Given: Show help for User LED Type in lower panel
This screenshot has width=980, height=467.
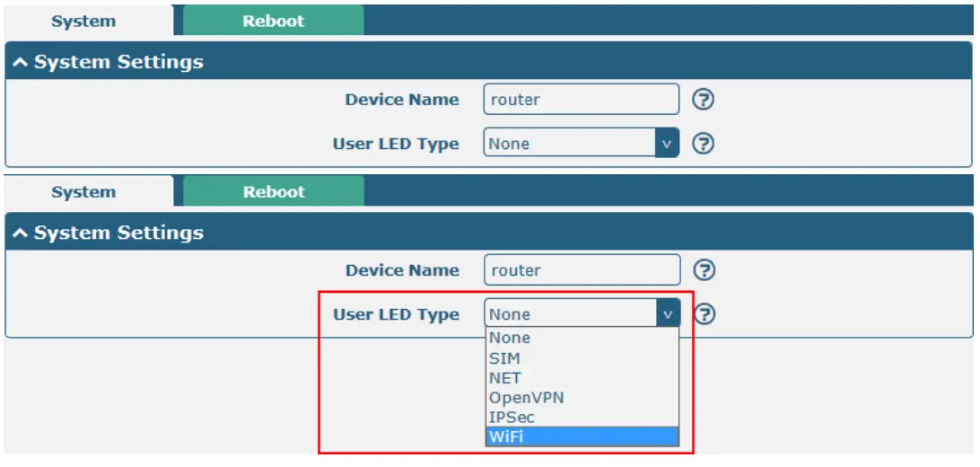Looking at the screenshot, I should 704,314.
